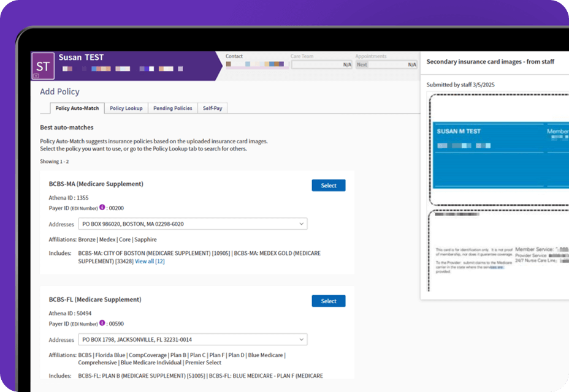Open the Care Team section in header
Viewport: 569px width, 392px height.
(302, 56)
